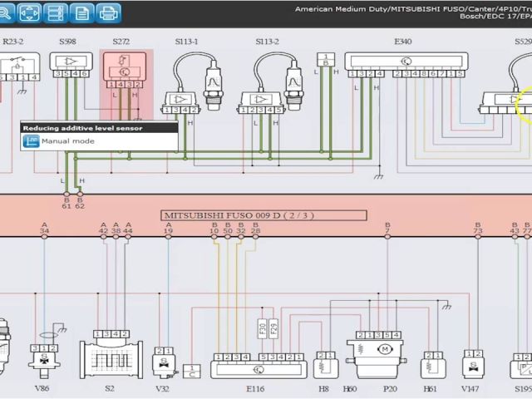The height and width of the screenshot is (399, 532).
Task: Print the wiring diagram
Action: (108, 12)
